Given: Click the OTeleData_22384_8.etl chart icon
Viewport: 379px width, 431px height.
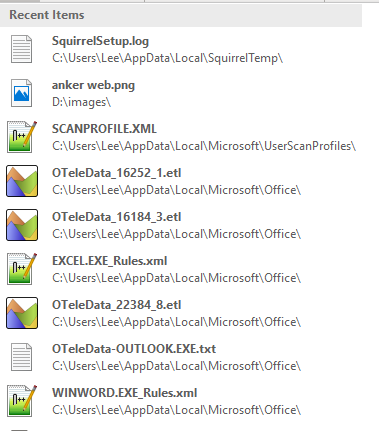Looking at the screenshot, I should coord(22,313).
